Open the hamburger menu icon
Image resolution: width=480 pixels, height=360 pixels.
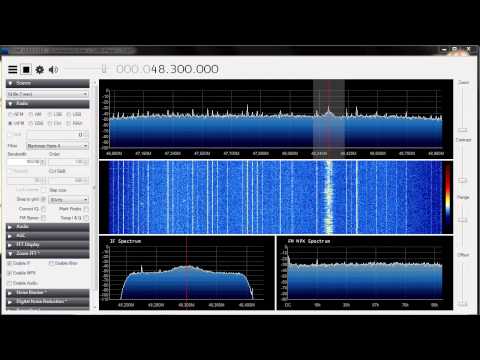tap(13, 69)
